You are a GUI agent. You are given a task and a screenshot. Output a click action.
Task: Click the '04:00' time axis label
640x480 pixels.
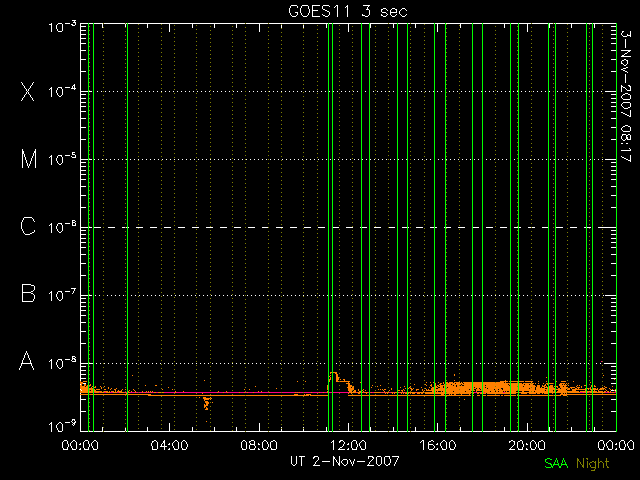tap(169, 445)
